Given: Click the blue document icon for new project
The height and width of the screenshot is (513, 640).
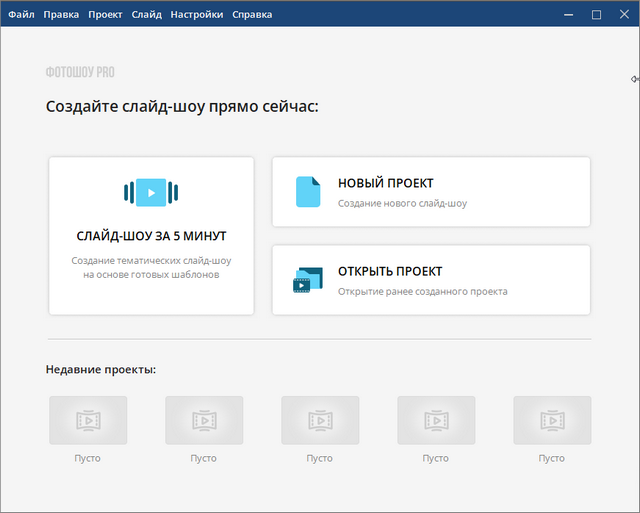Looking at the screenshot, I should [307, 191].
